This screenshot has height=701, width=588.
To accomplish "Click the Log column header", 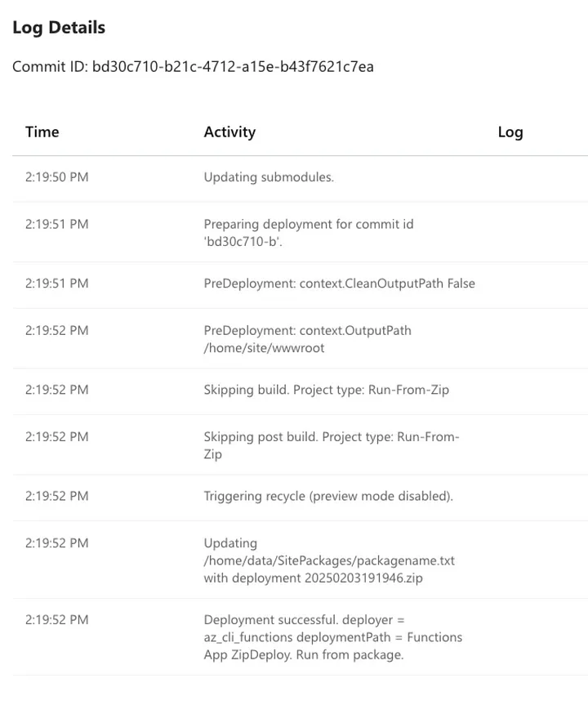I will click(x=510, y=132).
